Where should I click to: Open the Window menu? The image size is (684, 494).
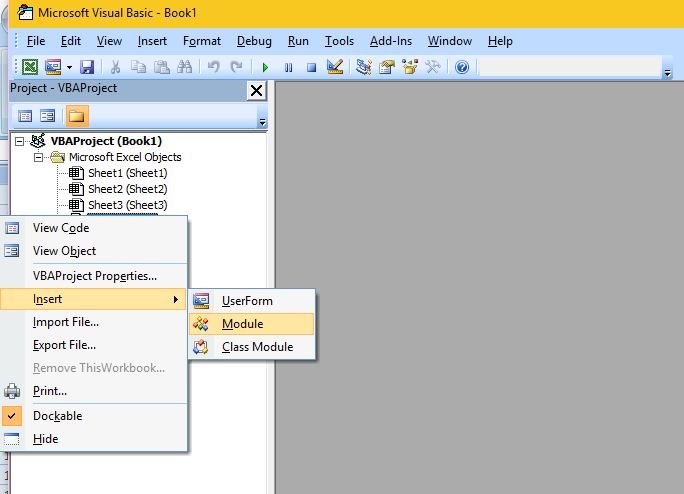click(449, 41)
